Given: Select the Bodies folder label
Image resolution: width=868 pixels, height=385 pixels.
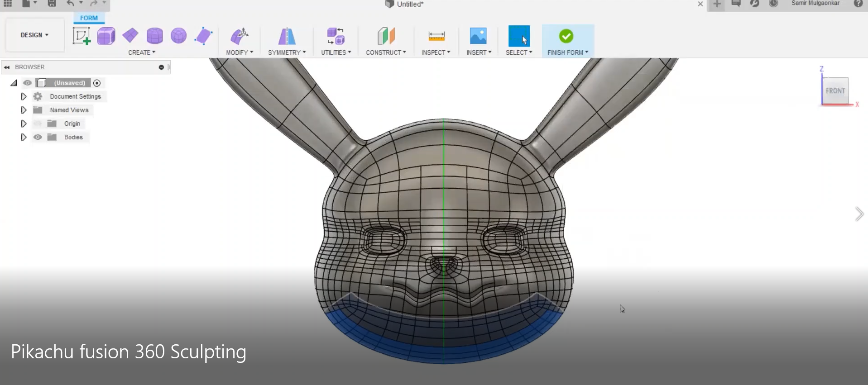Looking at the screenshot, I should click(x=73, y=137).
